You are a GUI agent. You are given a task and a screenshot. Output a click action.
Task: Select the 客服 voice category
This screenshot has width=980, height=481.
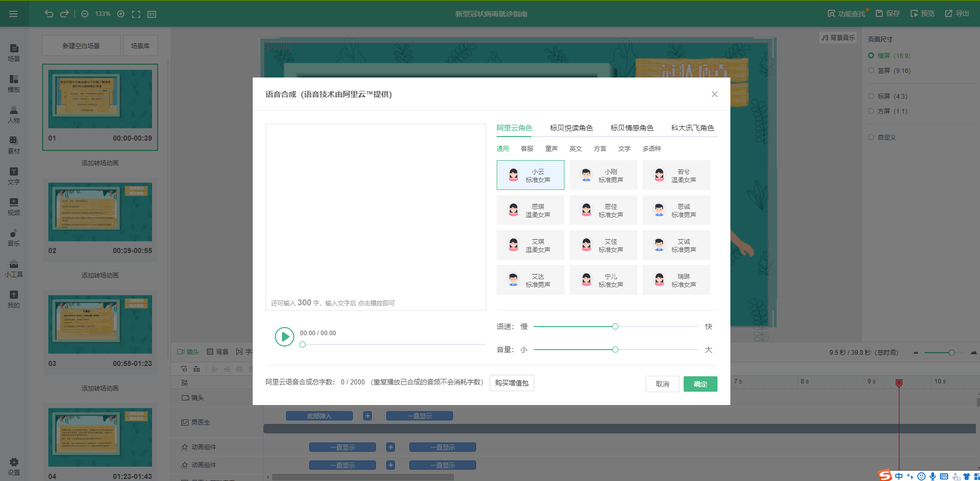pyautogui.click(x=527, y=148)
